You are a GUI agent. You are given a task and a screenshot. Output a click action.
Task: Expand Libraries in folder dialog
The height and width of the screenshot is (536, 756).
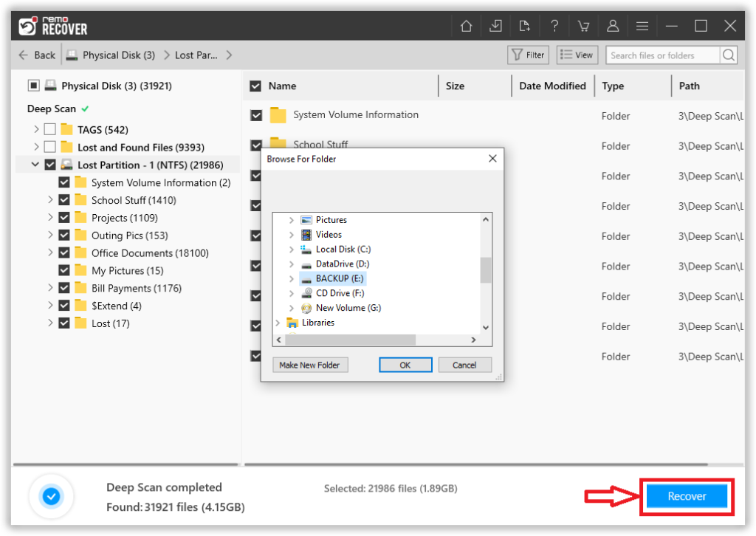[278, 323]
